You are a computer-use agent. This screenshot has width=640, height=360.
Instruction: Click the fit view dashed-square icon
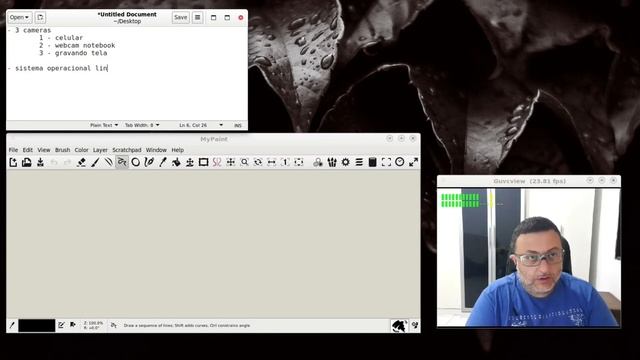coord(299,162)
